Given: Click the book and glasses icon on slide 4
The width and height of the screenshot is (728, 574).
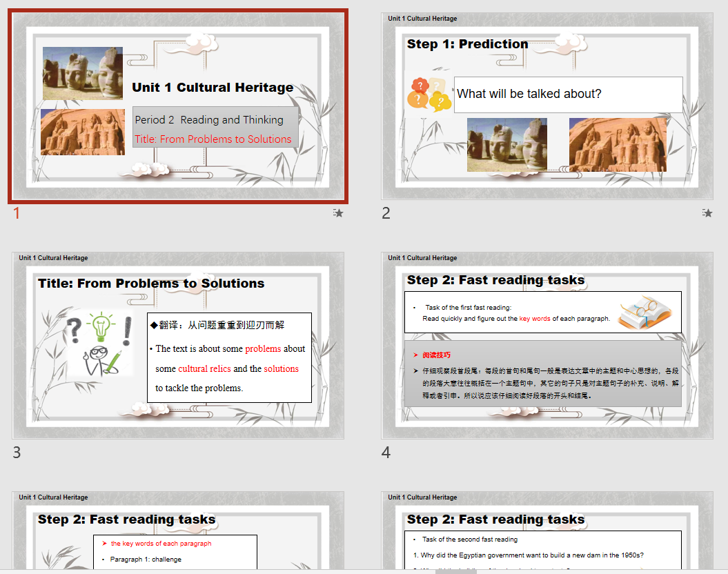Looking at the screenshot, I should pyautogui.click(x=644, y=313).
